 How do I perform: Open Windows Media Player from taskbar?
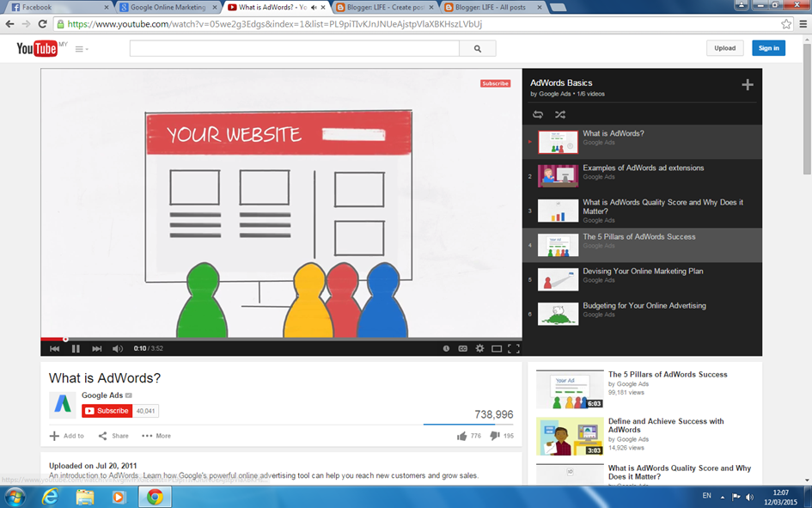coord(119,497)
